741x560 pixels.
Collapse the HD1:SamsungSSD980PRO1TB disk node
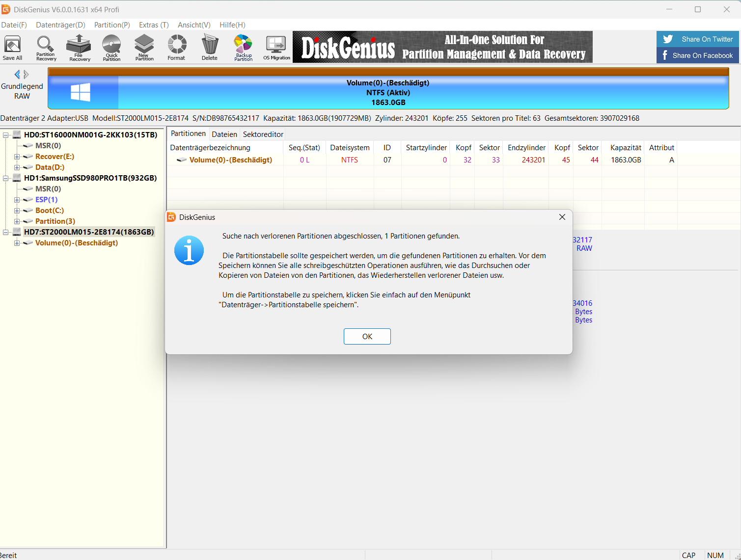click(x=5, y=178)
